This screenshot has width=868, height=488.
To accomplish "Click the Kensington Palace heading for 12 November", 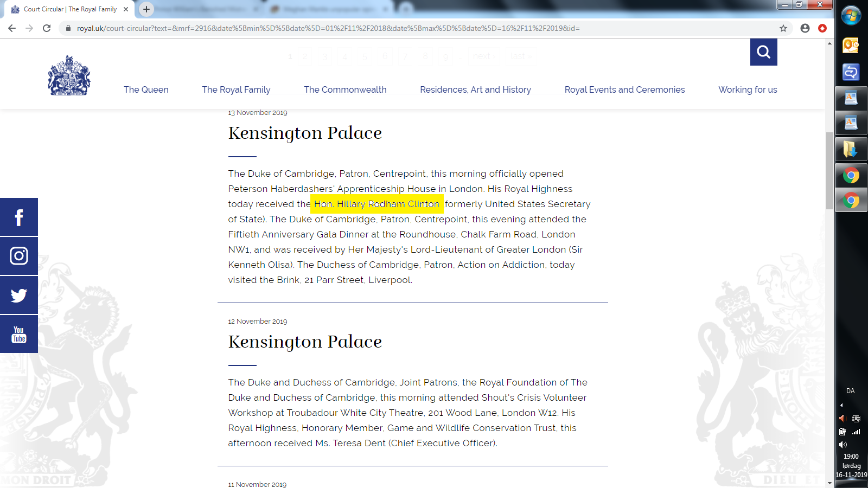I will tap(305, 342).
